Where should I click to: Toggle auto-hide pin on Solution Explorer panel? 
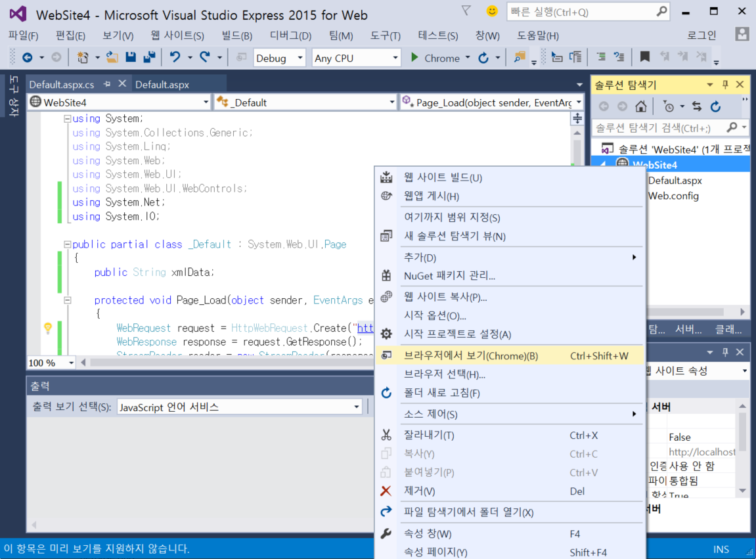(x=726, y=85)
